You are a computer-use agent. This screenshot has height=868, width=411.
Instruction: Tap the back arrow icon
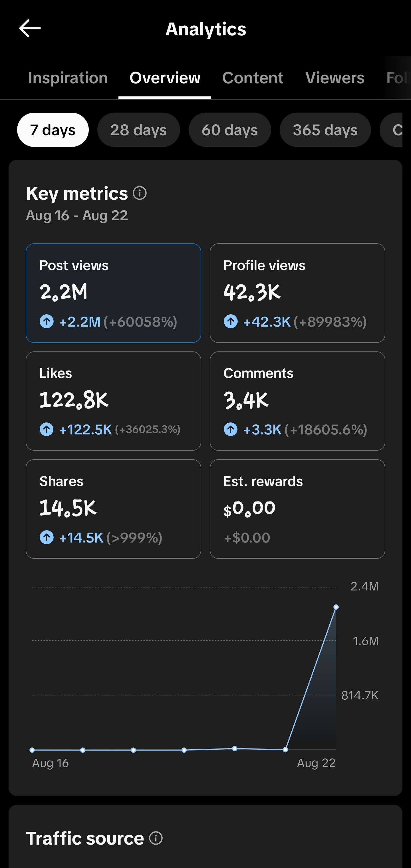point(30,28)
